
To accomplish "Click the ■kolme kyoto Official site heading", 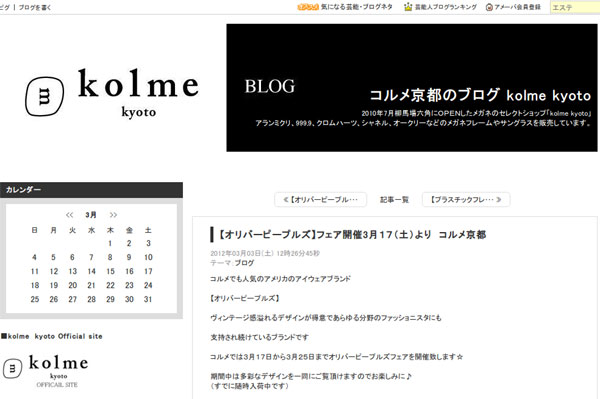I will pos(52,336).
